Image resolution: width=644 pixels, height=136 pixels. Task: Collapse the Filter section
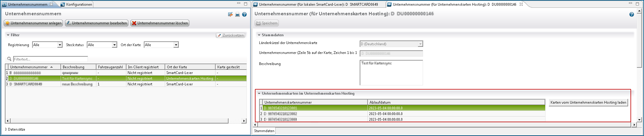tap(8, 35)
